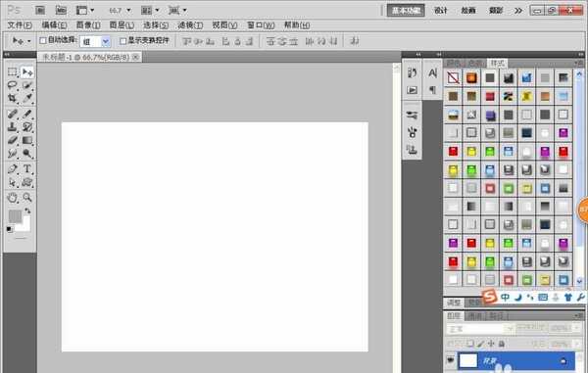Switch to the 绘画 workspace
Screen dimensions: 588x373
point(468,11)
